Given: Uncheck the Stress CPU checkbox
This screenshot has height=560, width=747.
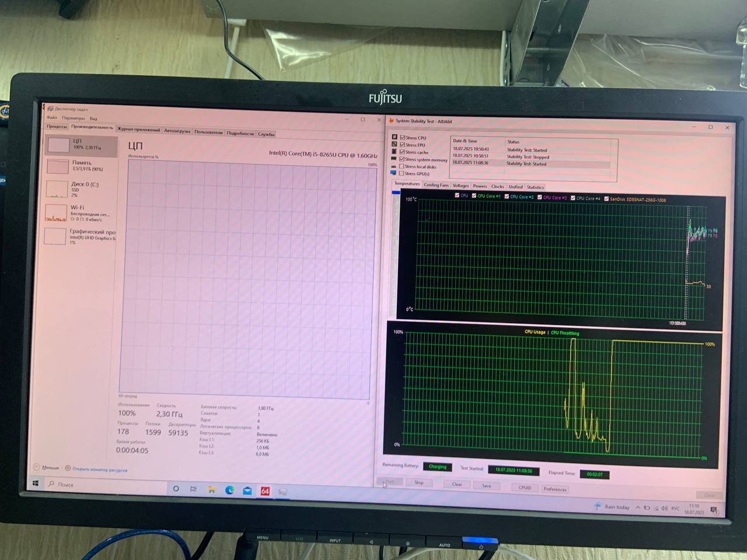Looking at the screenshot, I should [x=403, y=138].
